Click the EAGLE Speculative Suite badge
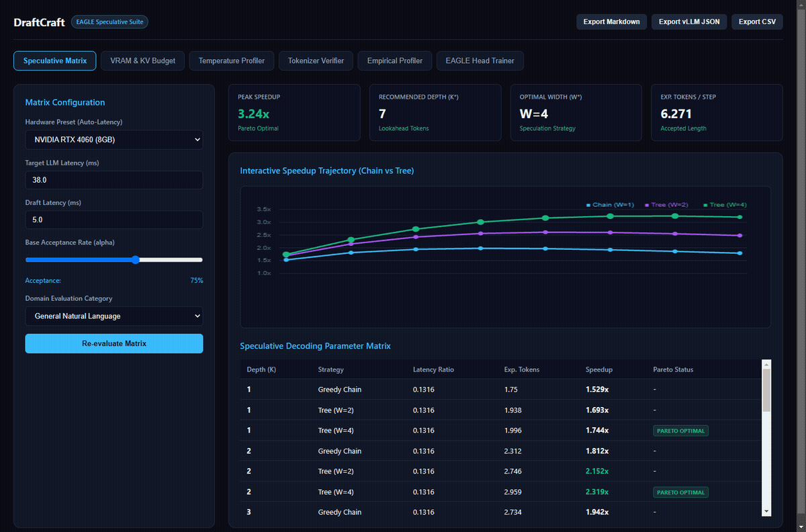This screenshot has height=532, width=806. tap(110, 21)
